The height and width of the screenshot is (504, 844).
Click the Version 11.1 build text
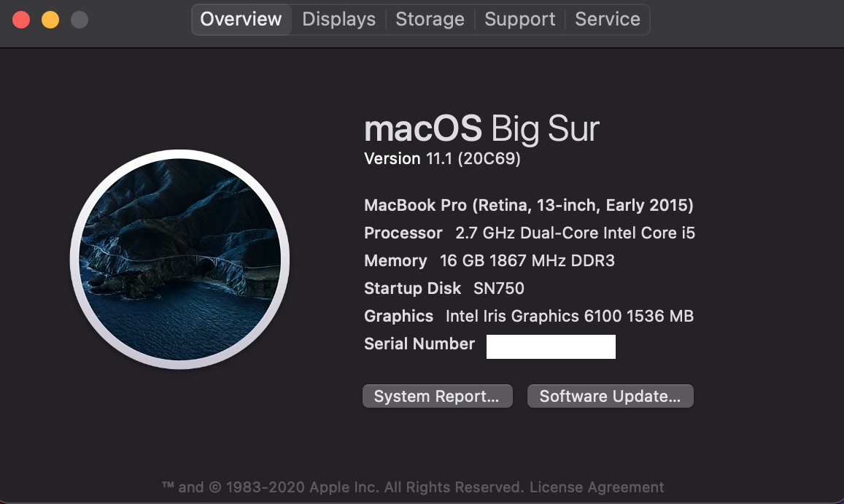point(442,159)
